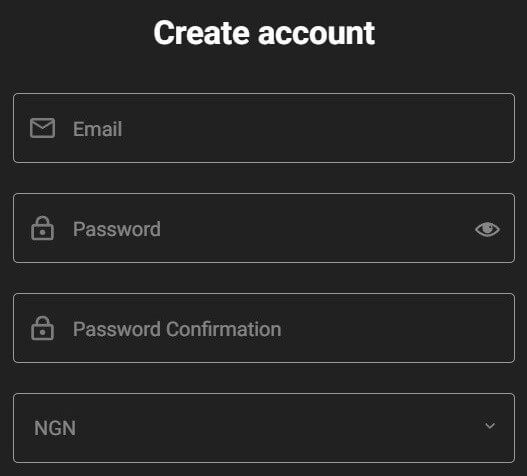Click the envelope icon in Email field
527x476 pixels.
(x=42, y=128)
